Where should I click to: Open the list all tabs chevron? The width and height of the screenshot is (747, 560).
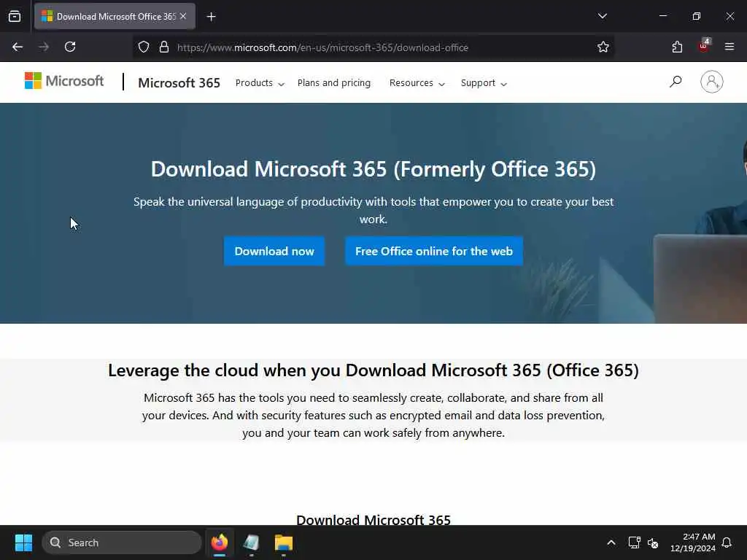click(x=602, y=16)
